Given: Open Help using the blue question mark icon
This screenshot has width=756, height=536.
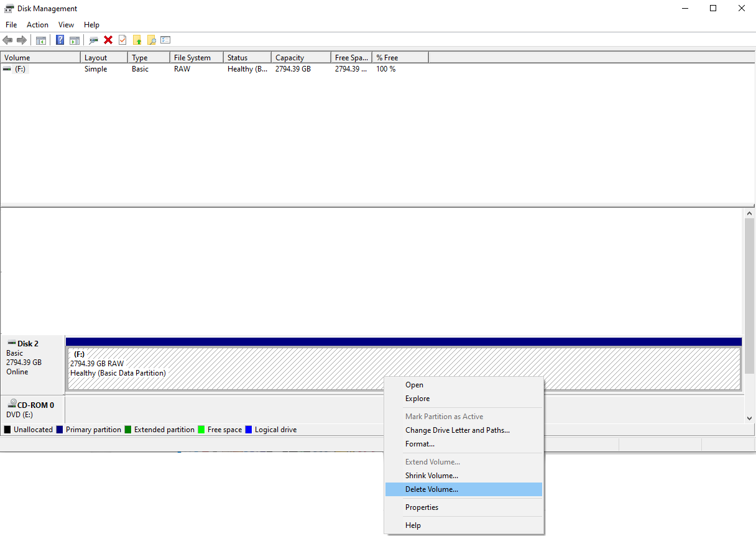Looking at the screenshot, I should 60,40.
